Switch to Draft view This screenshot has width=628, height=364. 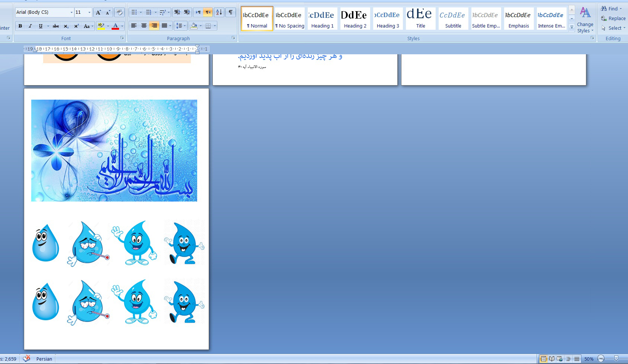click(577, 359)
